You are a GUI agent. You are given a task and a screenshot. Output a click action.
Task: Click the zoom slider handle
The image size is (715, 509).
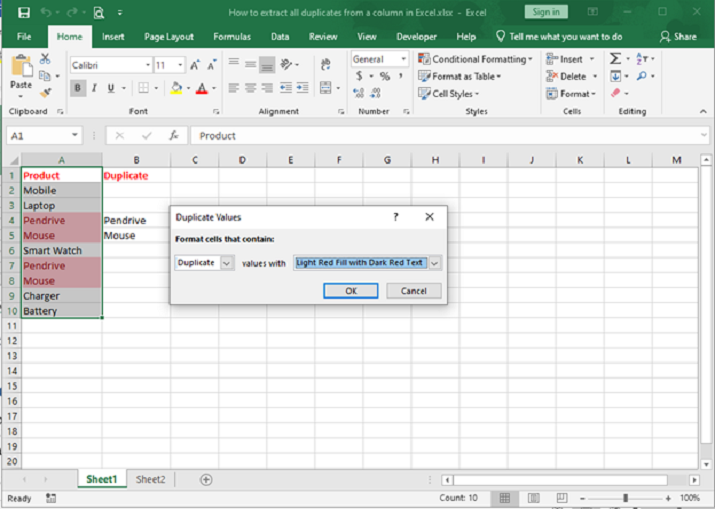point(625,498)
